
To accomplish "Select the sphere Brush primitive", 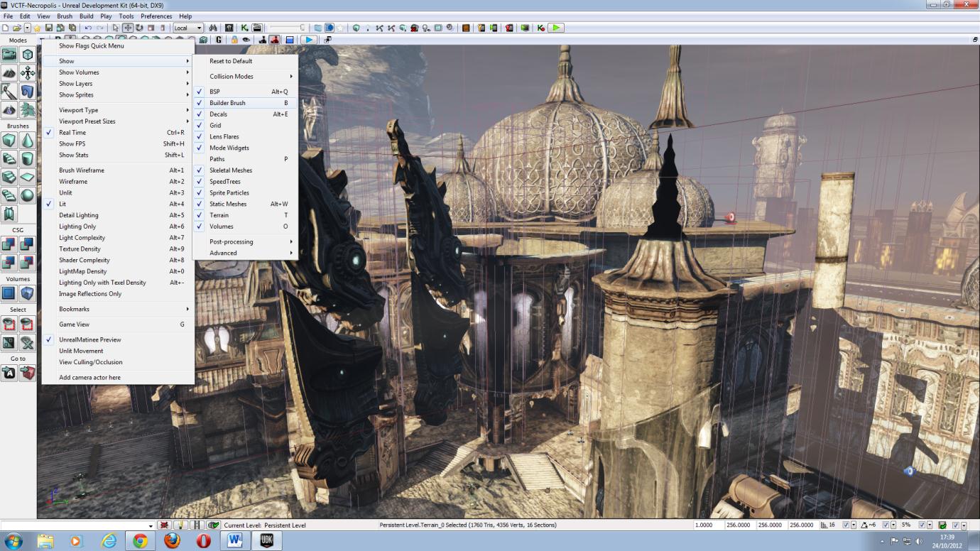I will pos(27,195).
